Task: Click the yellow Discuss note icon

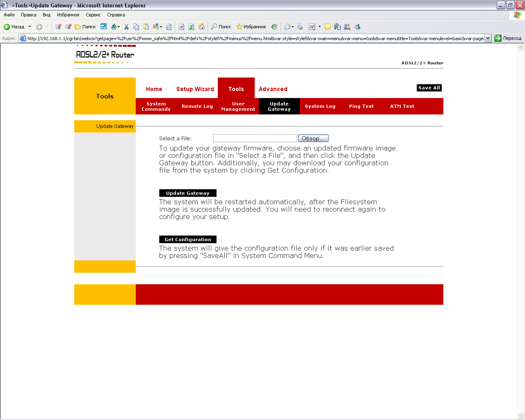Action: click(327, 27)
